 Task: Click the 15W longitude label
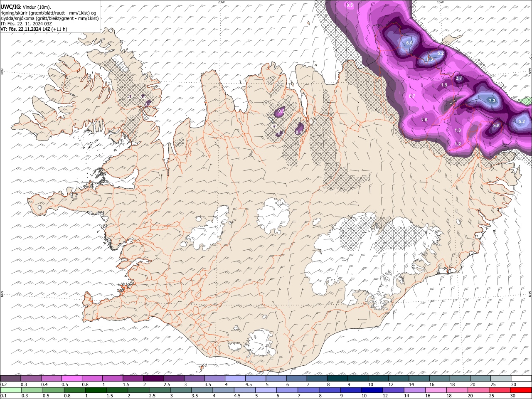point(440,2)
